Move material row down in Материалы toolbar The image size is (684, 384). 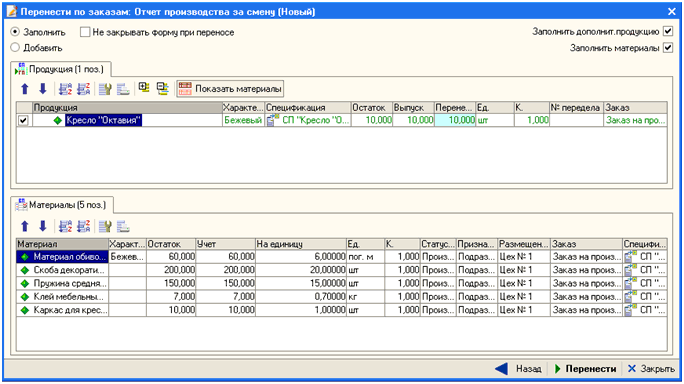(x=42, y=226)
